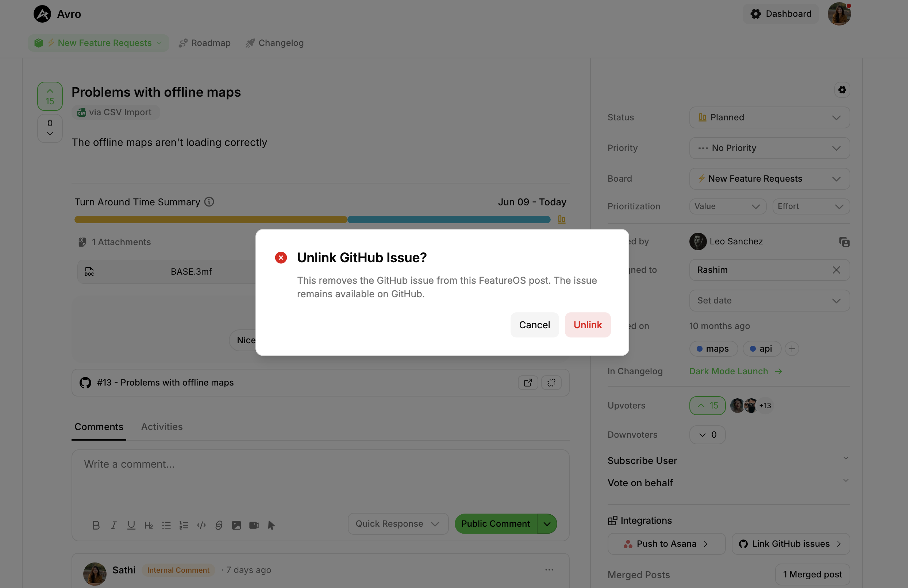Remove Rashim as assignee
Screen dimensions: 908x588
pos(836,270)
